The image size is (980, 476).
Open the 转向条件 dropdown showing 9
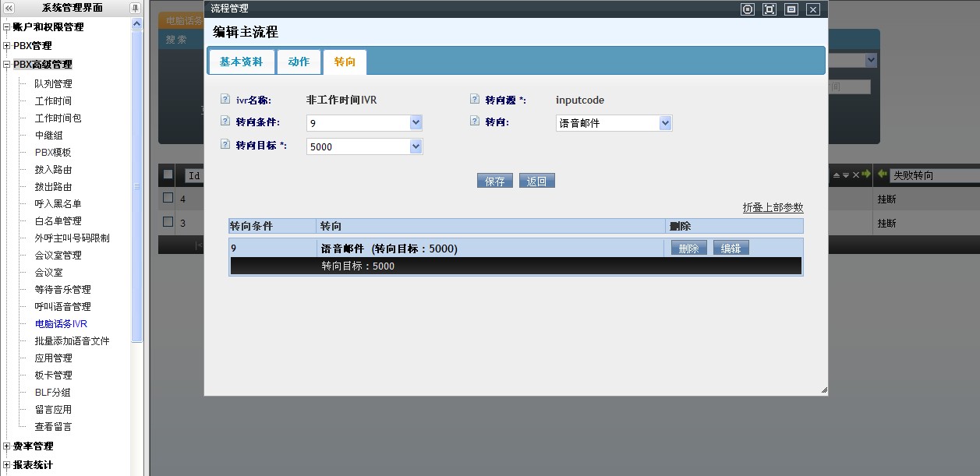(416, 122)
